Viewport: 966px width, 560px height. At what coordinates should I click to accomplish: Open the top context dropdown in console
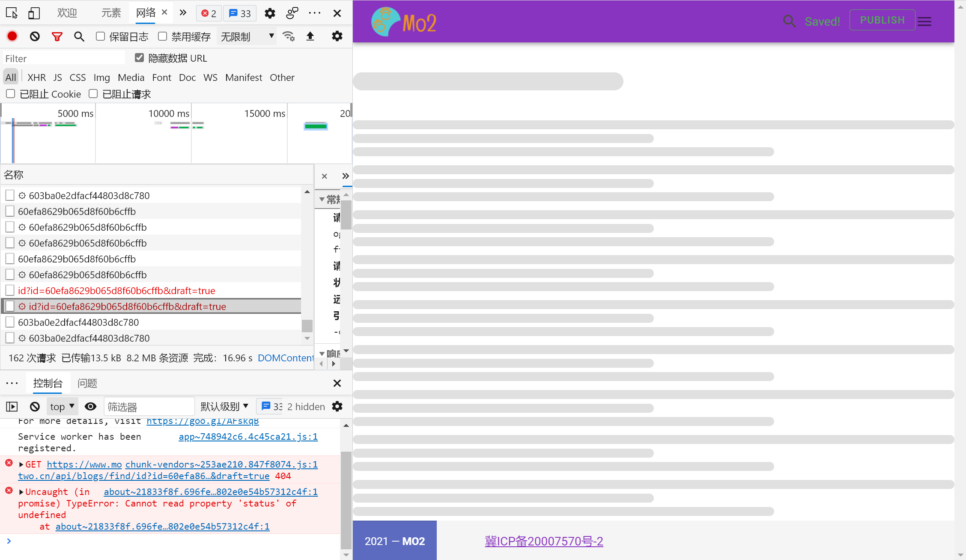point(63,406)
